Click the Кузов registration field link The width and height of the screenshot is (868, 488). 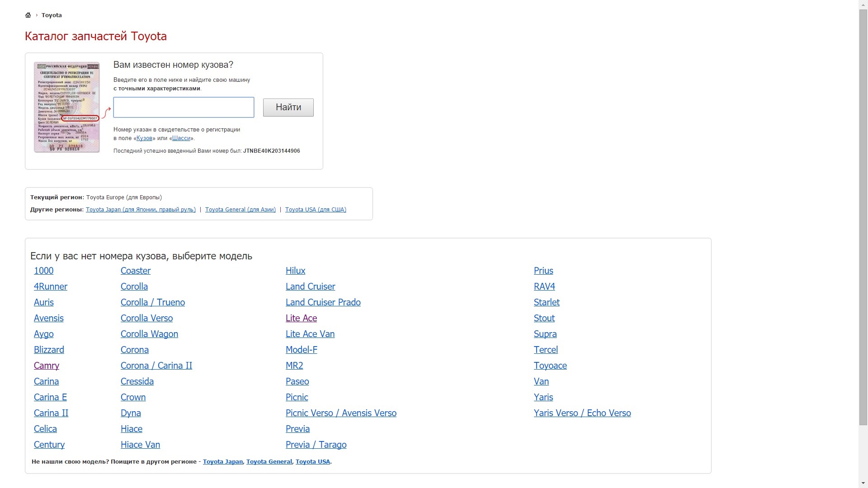[x=144, y=138]
